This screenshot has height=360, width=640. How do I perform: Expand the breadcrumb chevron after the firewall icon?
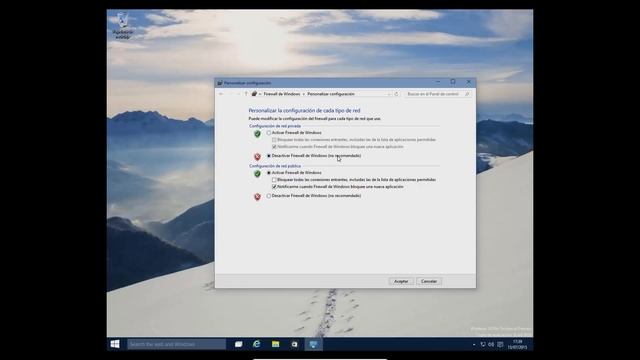(x=260, y=94)
